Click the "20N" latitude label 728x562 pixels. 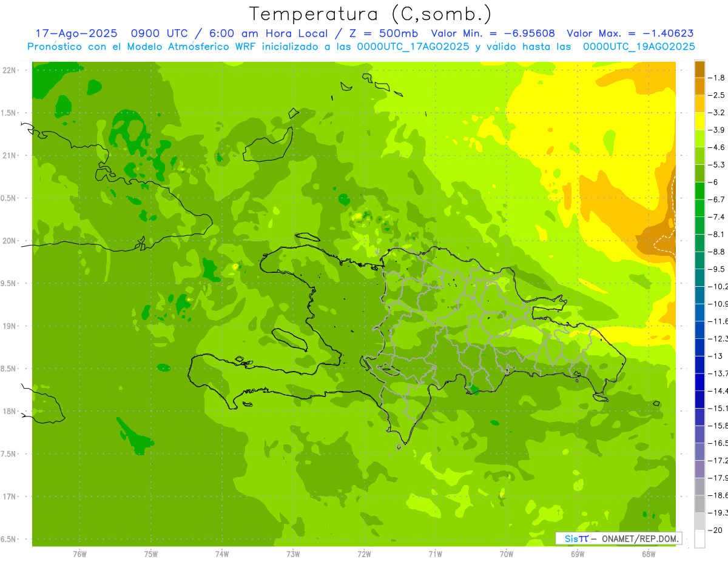point(10,241)
